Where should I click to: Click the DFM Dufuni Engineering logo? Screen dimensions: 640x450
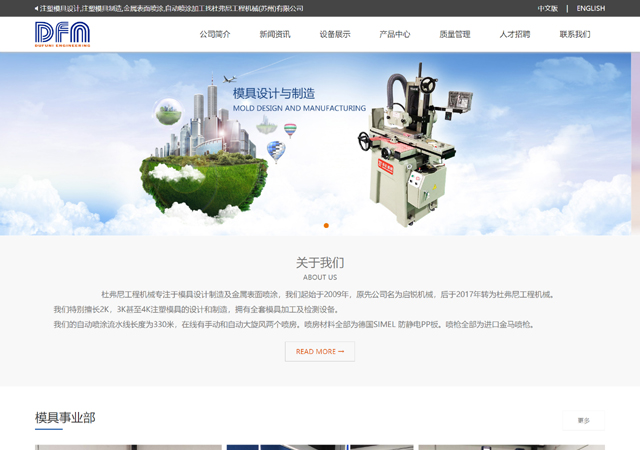coord(62,34)
